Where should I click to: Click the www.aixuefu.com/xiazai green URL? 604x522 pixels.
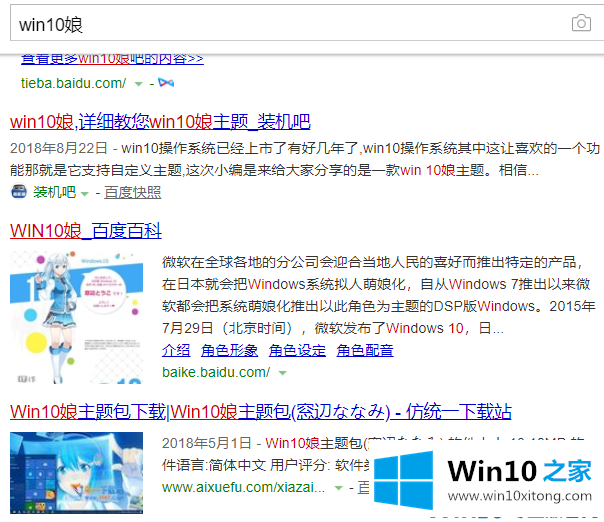click(243, 487)
